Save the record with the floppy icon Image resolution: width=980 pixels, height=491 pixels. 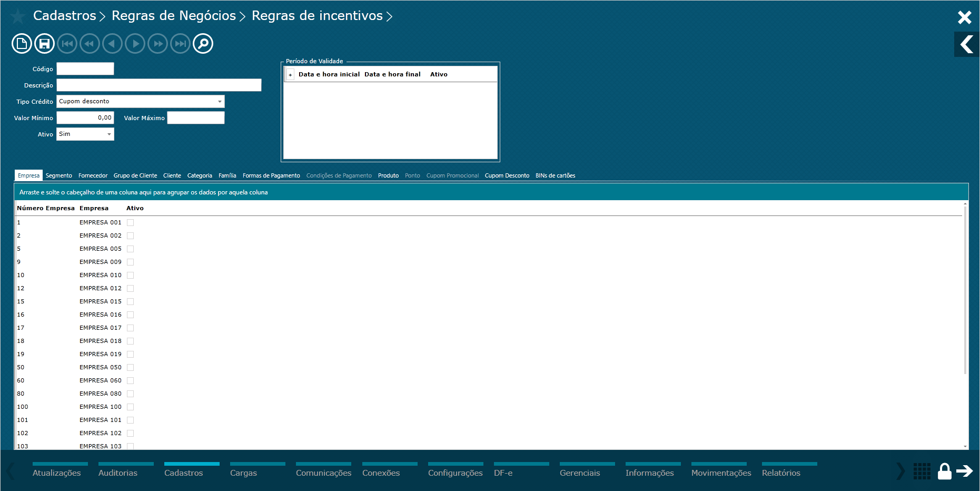[x=44, y=44]
